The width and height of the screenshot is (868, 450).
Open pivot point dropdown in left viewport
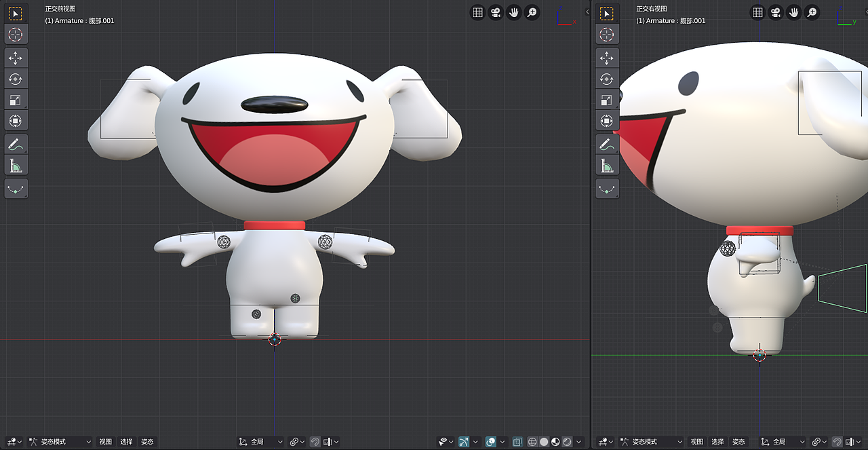[298, 442]
